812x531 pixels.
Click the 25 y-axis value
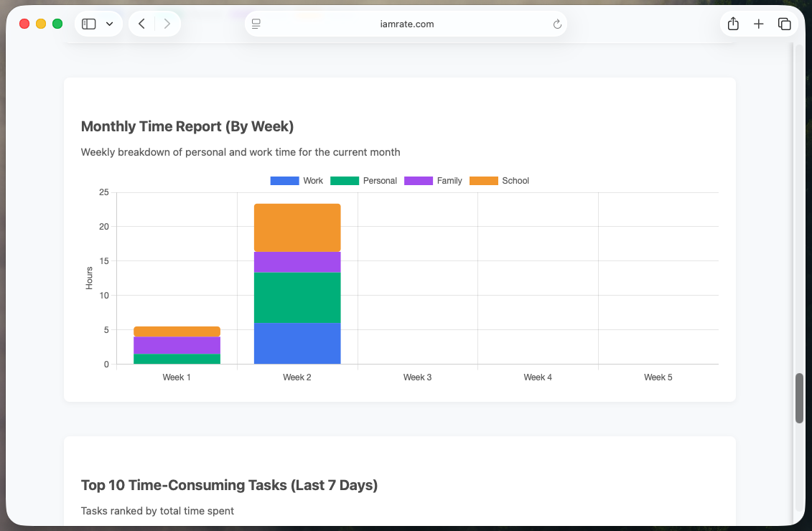click(x=104, y=192)
